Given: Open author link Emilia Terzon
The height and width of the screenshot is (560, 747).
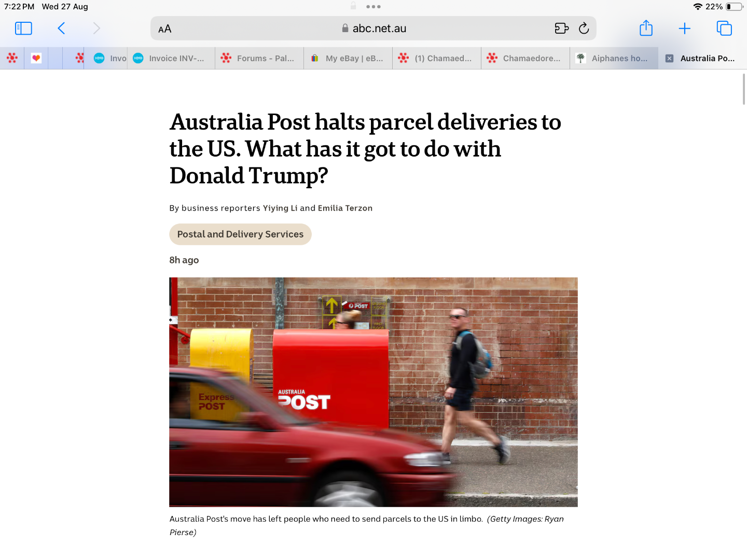Looking at the screenshot, I should (345, 208).
